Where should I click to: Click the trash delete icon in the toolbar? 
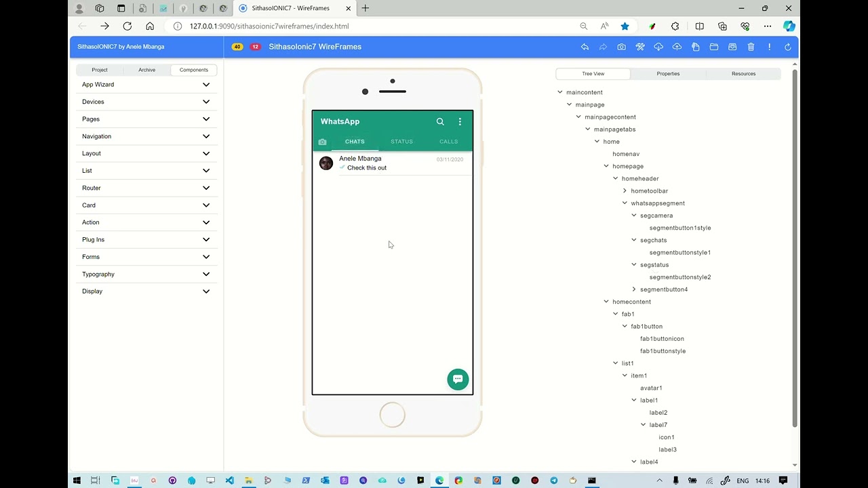751,47
